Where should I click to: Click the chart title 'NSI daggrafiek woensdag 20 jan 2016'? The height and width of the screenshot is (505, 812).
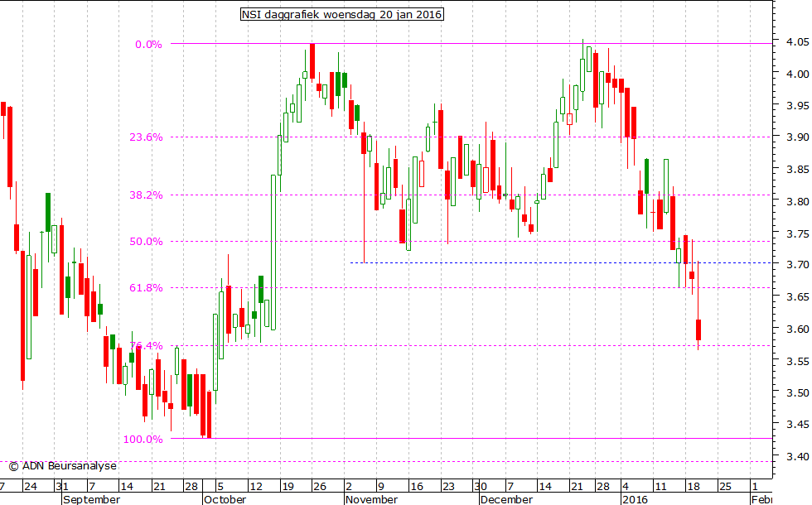tap(341, 15)
